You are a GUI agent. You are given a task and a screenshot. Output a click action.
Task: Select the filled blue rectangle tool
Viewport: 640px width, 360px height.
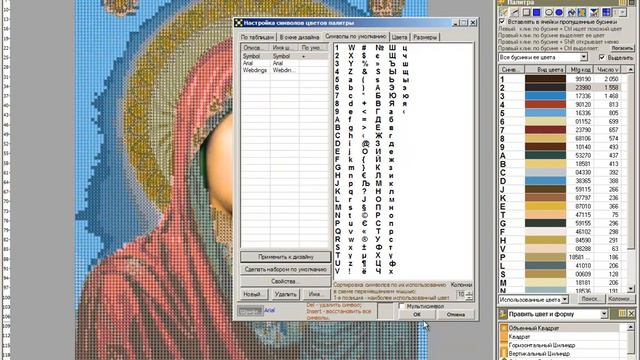pyautogui.click(x=536, y=12)
